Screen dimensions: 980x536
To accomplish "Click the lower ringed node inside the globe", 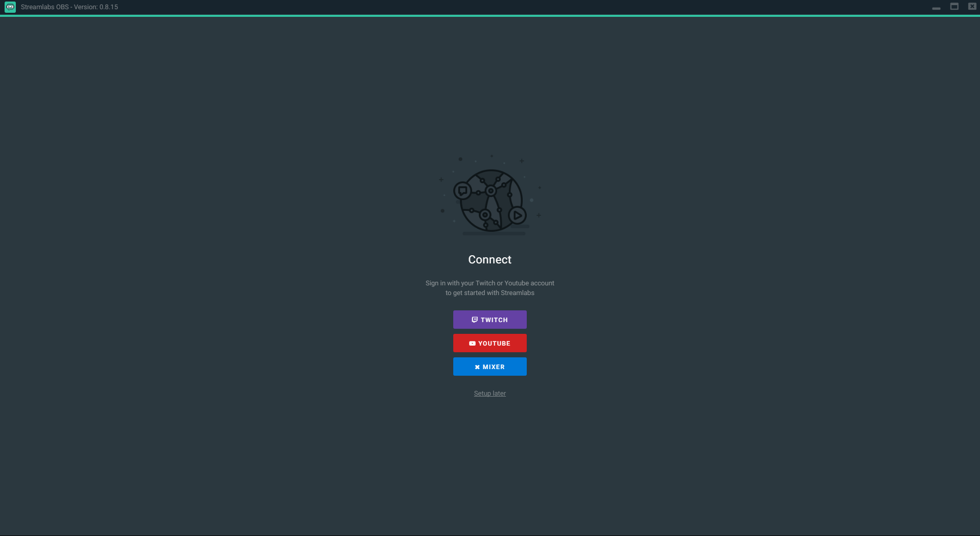I will pyautogui.click(x=485, y=215).
